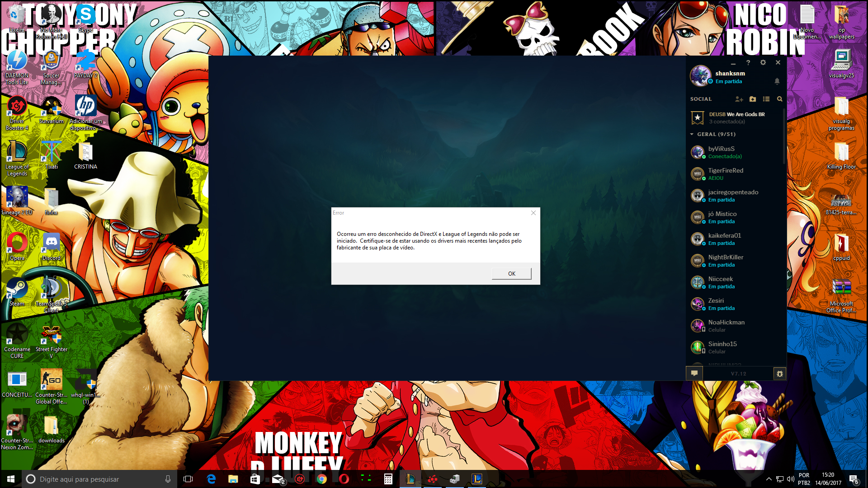The height and width of the screenshot is (488, 868).
Task: Click the add folder icon in Social
Action: [753, 99]
